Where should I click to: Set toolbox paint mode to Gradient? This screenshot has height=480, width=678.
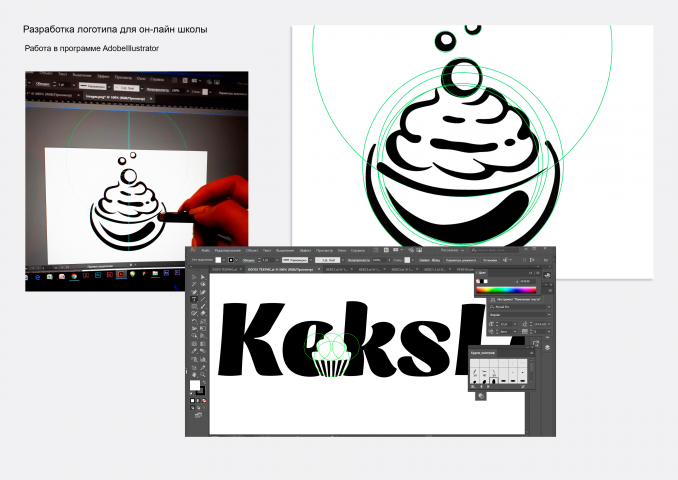[x=198, y=400]
